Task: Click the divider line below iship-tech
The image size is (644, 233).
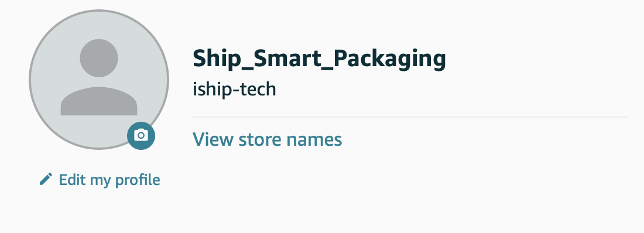Action: click(x=410, y=117)
